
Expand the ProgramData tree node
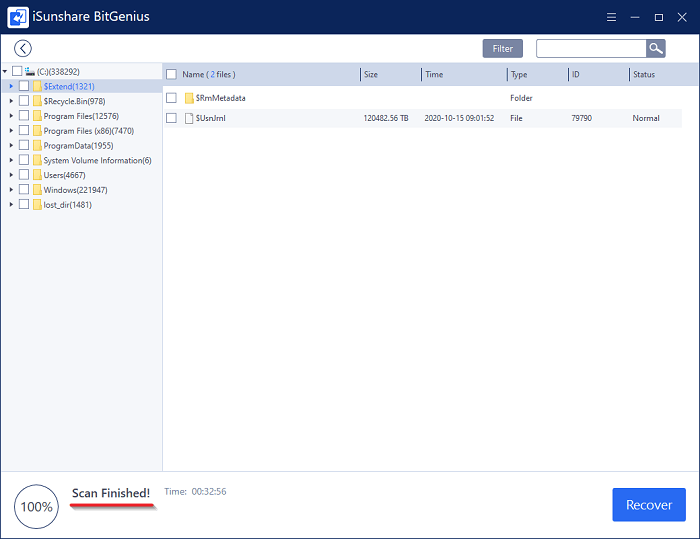pos(11,145)
